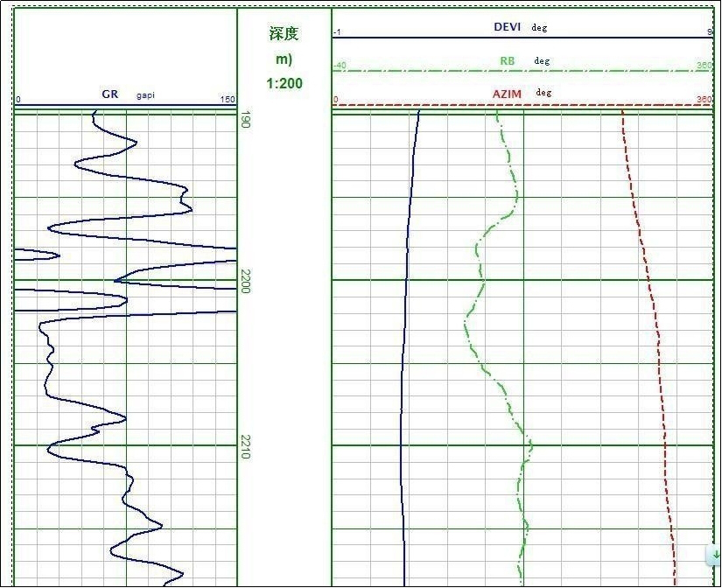Click the GR scale minimum 0
This screenshot has height=588, width=722.
point(18,100)
